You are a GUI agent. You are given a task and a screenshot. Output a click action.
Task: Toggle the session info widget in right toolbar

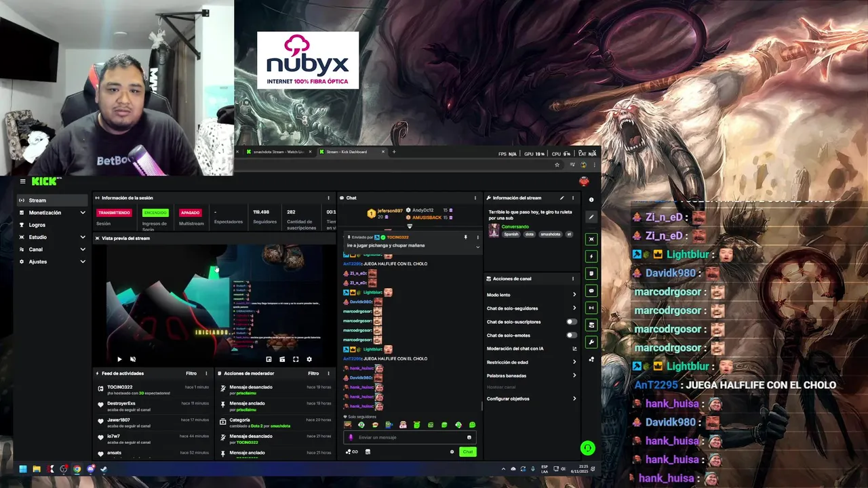[591, 308]
